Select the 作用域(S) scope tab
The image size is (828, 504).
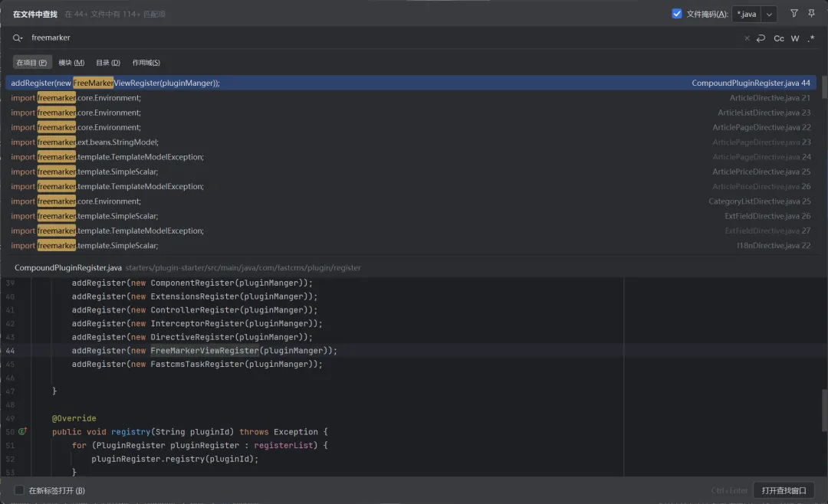click(x=146, y=63)
